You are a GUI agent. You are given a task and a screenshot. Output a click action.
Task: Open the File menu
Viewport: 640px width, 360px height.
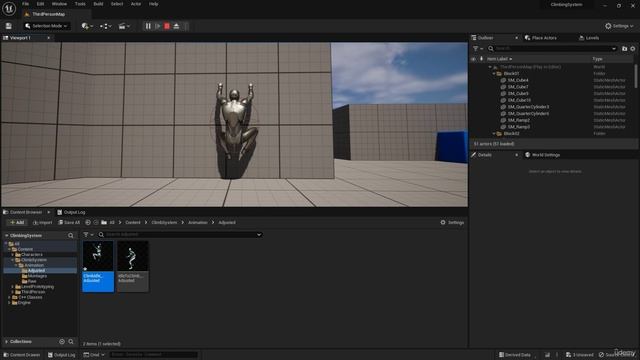coord(25,4)
